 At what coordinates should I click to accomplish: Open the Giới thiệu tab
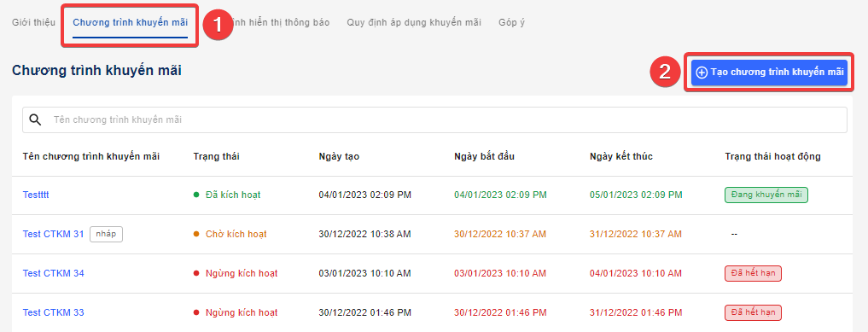pyautogui.click(x=33, y=23)
